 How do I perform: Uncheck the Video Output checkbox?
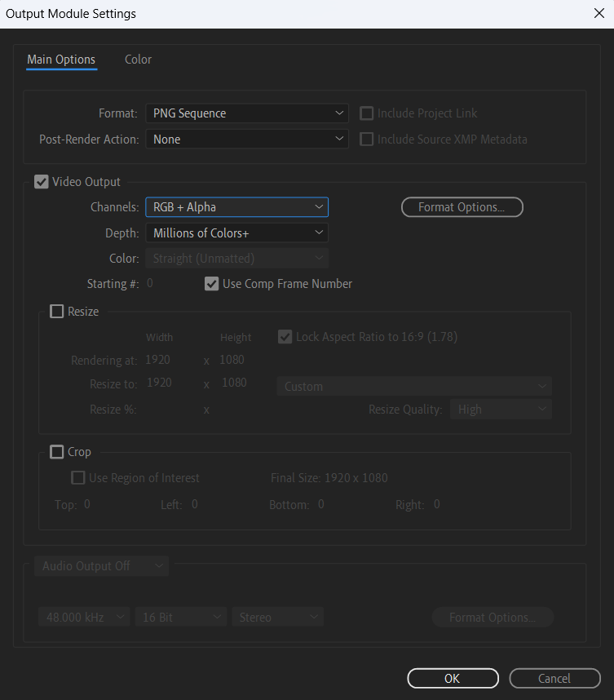[x=42, y=182]
